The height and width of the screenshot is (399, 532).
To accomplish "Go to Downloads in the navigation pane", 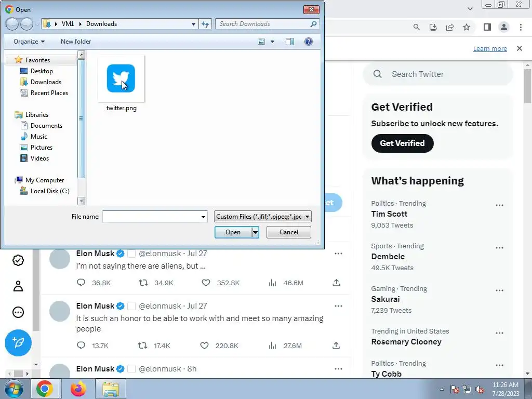I will pos(46,82).
